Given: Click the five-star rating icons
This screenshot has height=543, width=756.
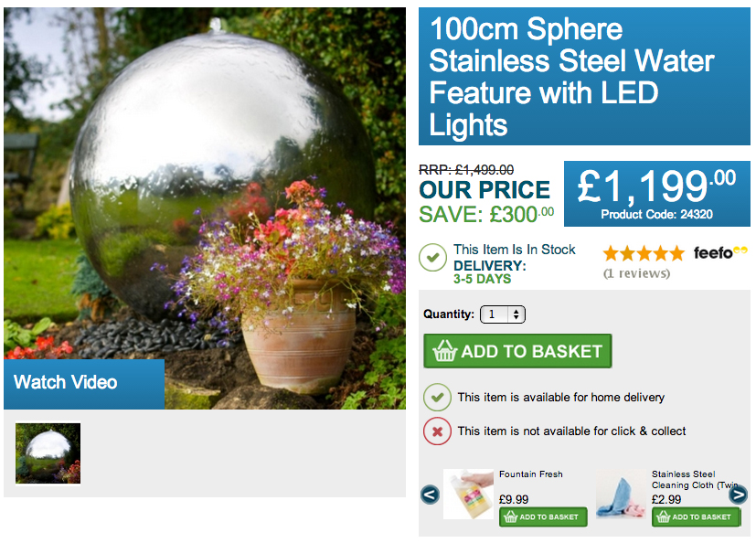Looking at the screenshot, I should [643, 253].
